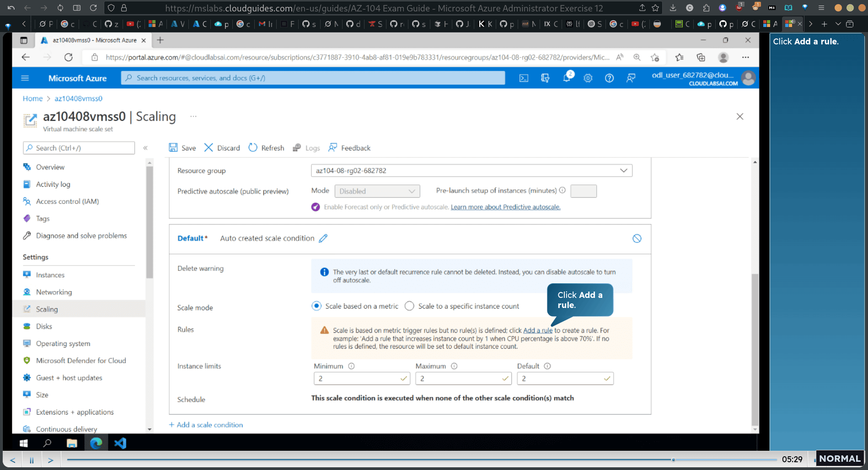Select Scale based on a metric
The width and height of the screenshot is (868, 470).
pos(316,306)
